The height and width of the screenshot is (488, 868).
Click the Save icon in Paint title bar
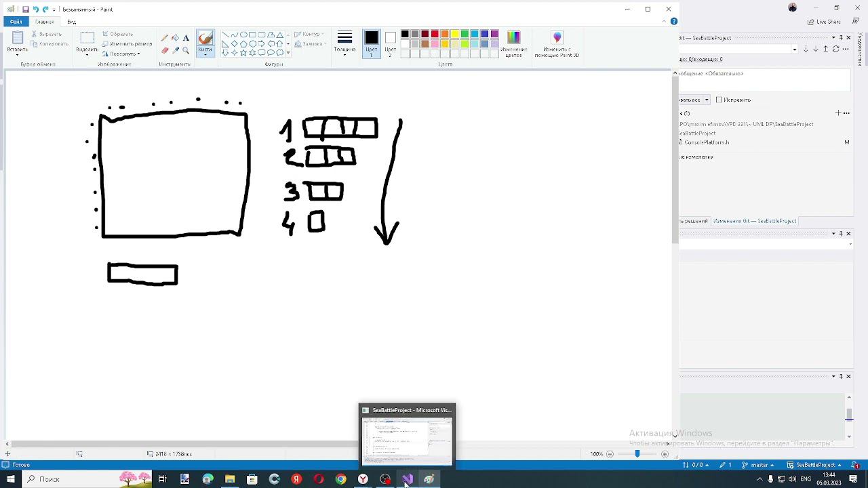tap(25, 9)
